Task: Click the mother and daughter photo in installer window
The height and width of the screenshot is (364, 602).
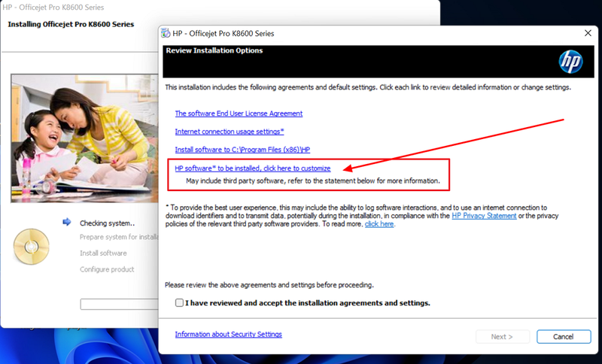Action: 84,138
